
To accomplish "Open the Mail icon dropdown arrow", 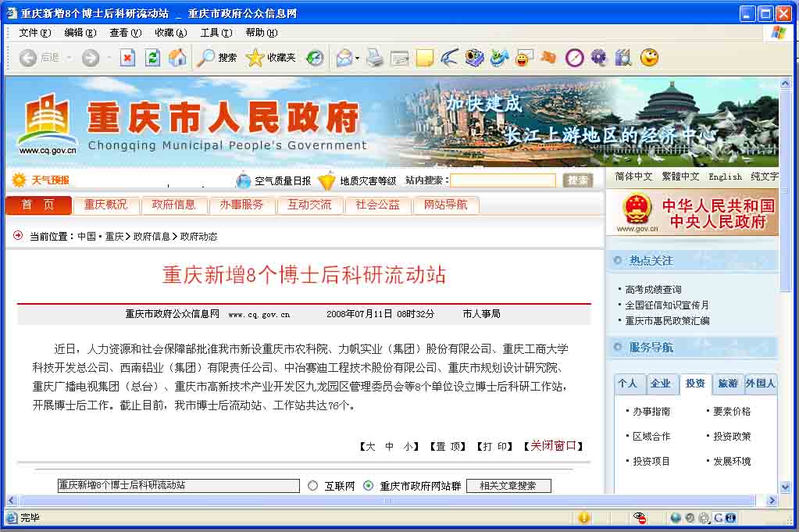I will tap(357, 59).
